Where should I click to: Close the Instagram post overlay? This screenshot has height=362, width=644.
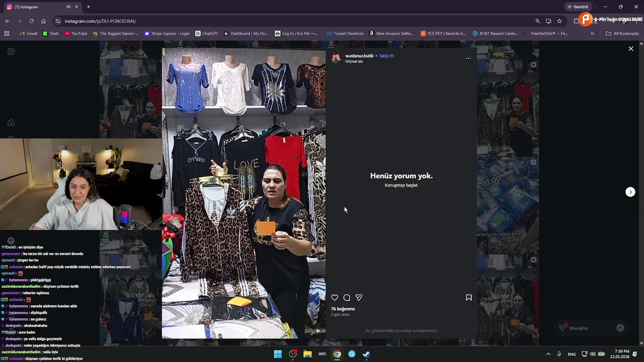pyautogui.click(x=631, y=49)
